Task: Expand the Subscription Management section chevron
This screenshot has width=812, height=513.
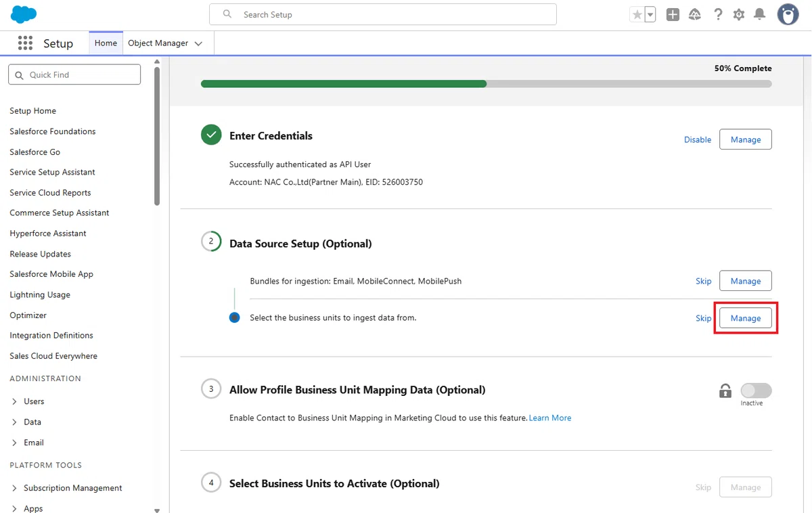Action: 15,488
